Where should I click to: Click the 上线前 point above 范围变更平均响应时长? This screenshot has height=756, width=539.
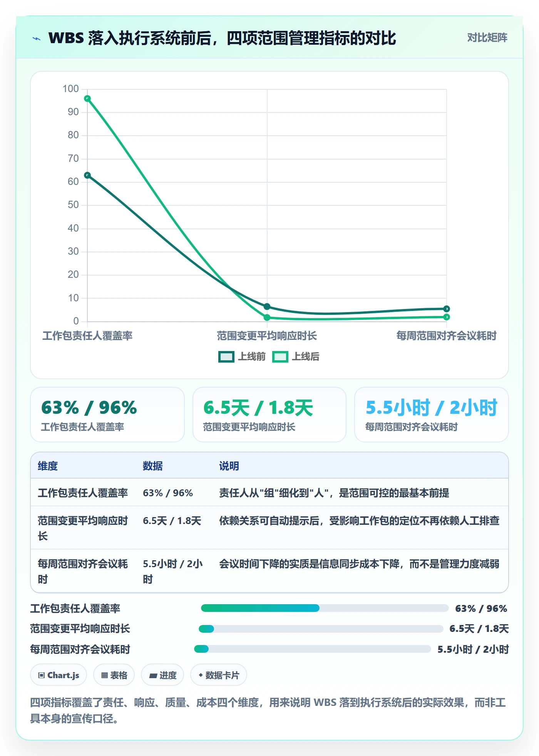pyautogui.click(x=267, y=307)
